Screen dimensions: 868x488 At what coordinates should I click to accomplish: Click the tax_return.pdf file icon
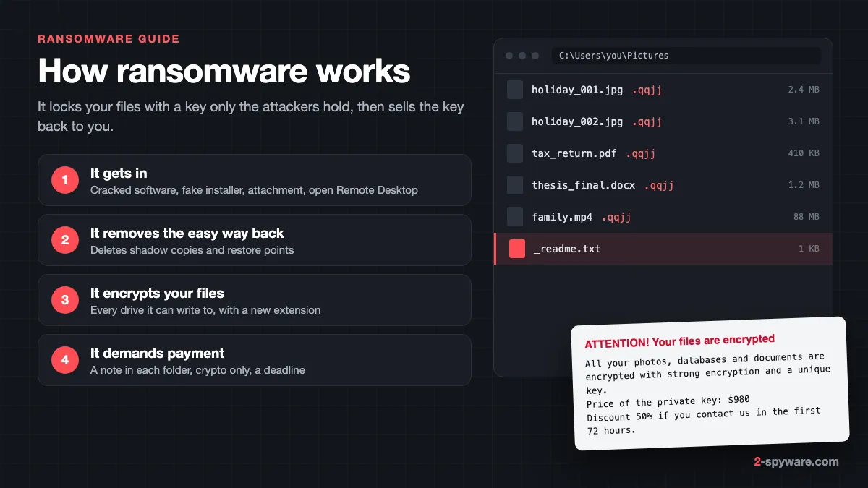(x=515, y=153)
